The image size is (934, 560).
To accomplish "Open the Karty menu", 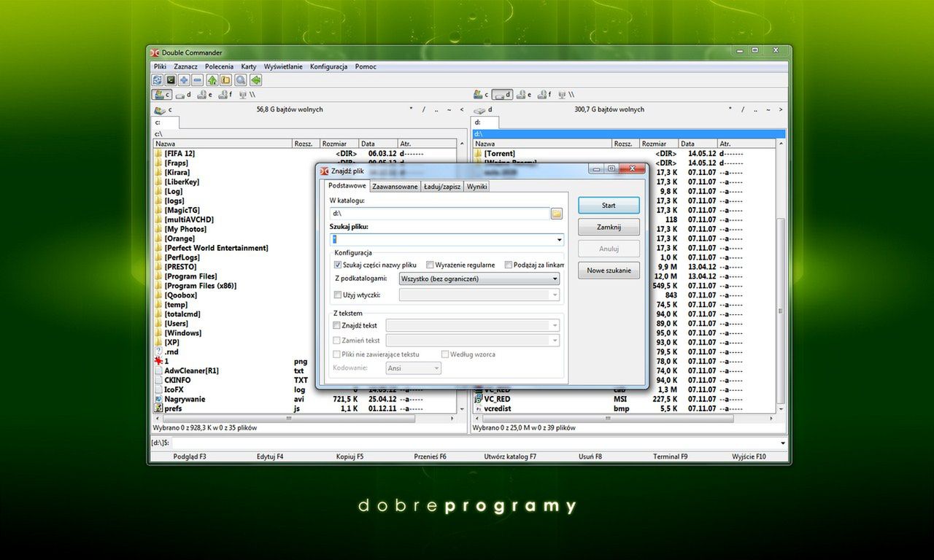I will (249, 66).
